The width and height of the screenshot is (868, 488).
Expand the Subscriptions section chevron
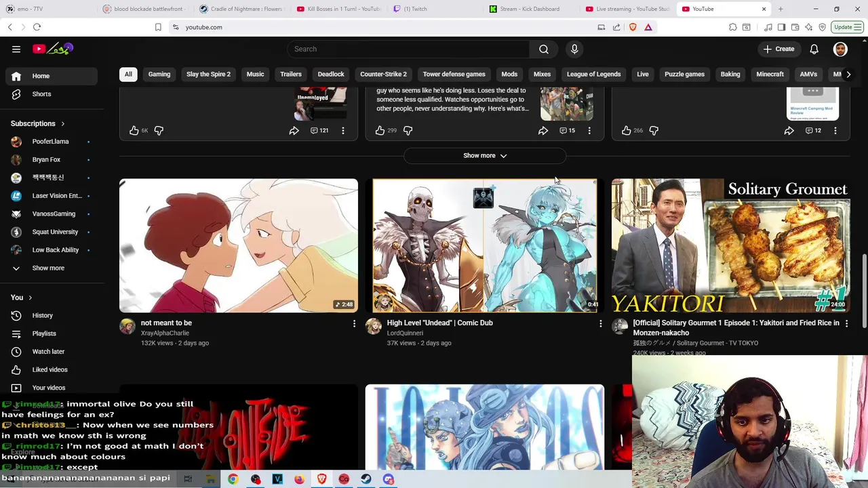point(62,124)
